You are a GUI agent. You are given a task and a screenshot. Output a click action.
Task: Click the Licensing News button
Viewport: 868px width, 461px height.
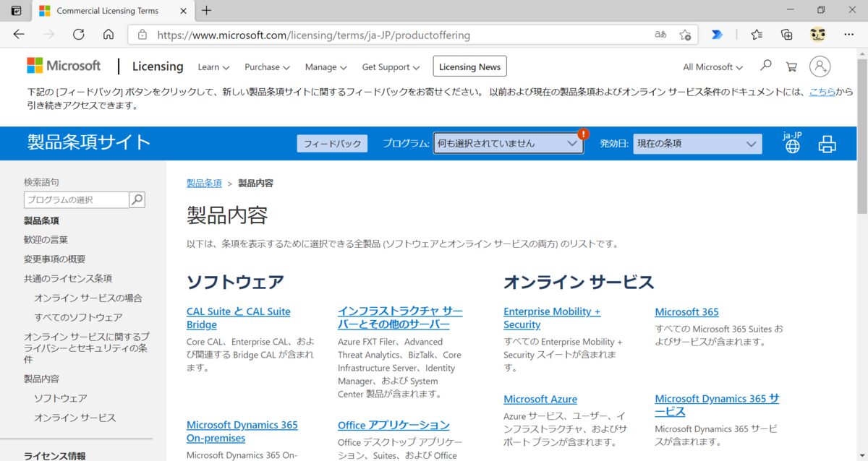[469, 66]
